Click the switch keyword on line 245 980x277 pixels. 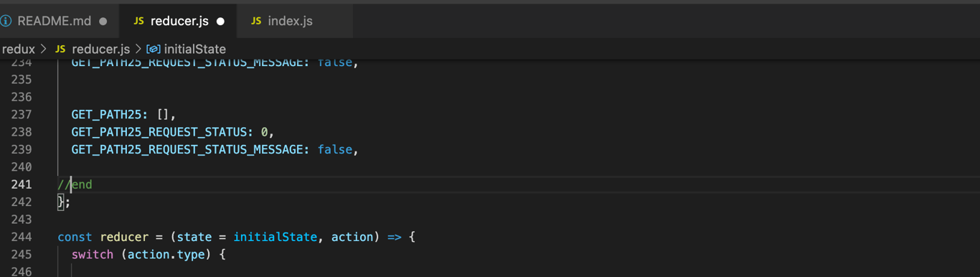coord(93,254)
